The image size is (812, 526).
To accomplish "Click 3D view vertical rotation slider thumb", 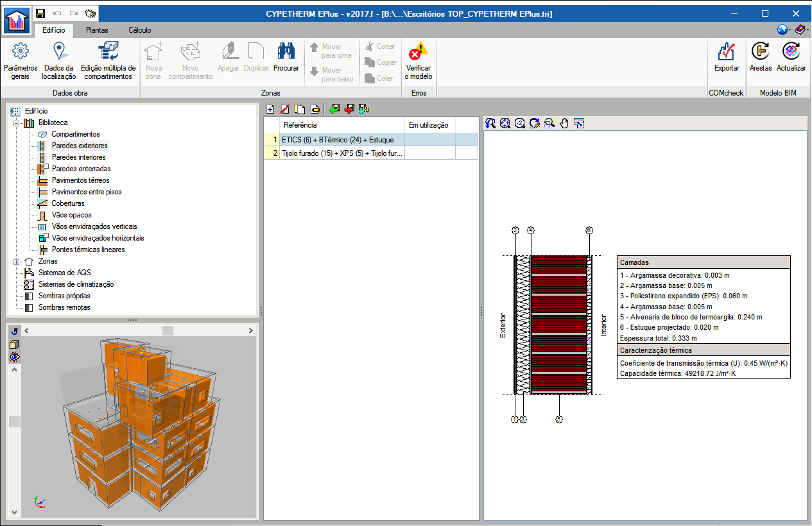I will (x=14, y=421).
